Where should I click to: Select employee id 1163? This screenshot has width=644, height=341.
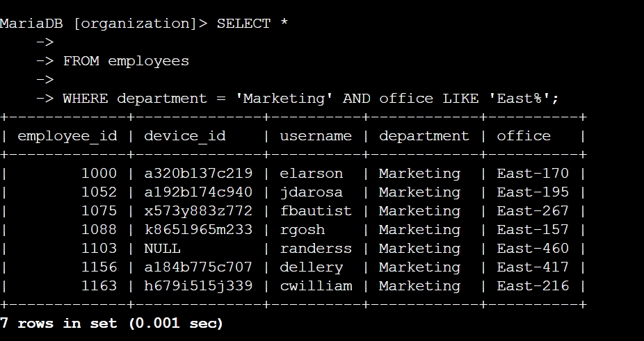(x=99, y=286)
